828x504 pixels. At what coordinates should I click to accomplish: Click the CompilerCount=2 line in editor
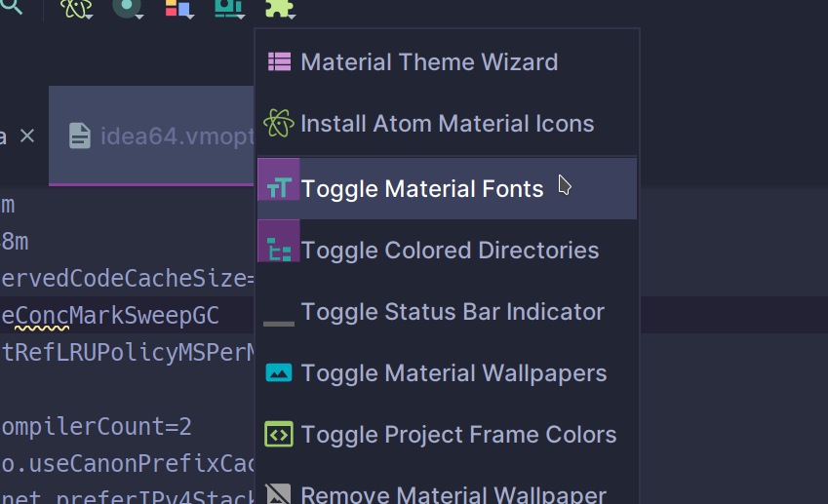pyautogui.click(x=97, y=426)
